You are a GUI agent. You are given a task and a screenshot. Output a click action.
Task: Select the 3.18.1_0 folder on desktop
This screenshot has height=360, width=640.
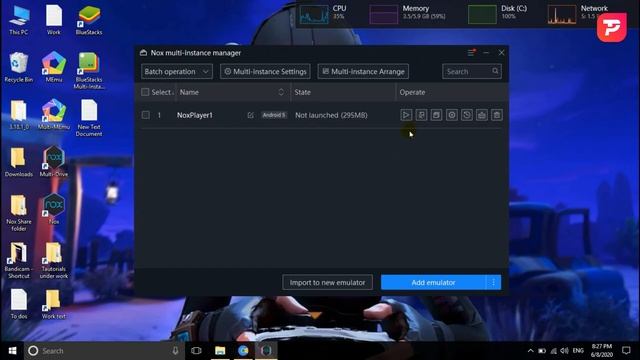click(19, 115)
